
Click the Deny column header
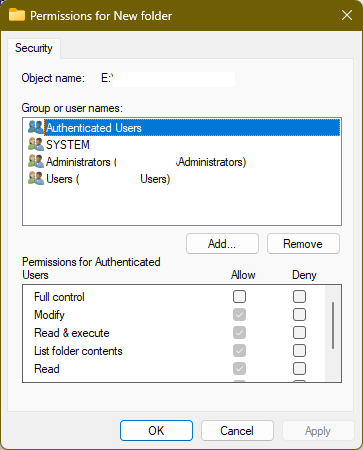coord(304,275)
